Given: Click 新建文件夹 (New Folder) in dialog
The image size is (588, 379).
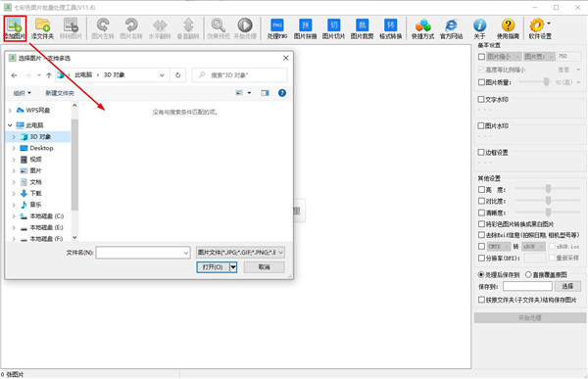Looking at the screenshot, I should 60,93.
